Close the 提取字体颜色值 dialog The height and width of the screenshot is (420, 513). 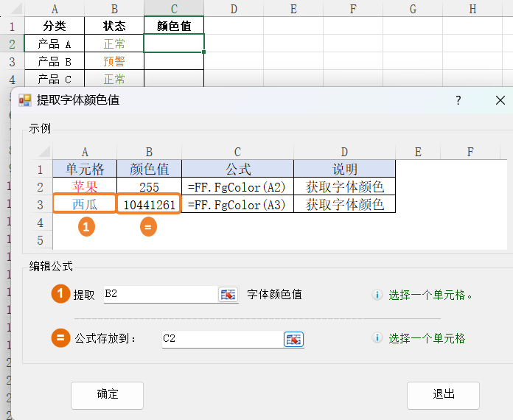(500, 100)
